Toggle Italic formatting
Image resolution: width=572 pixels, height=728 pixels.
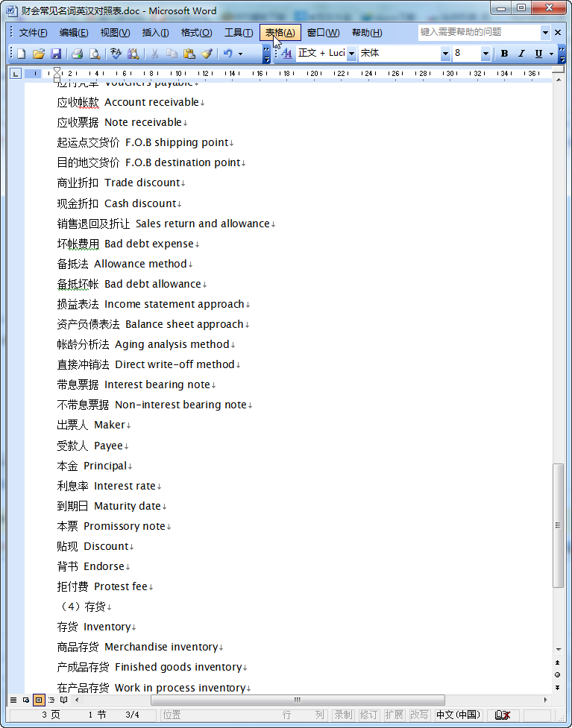[521, 54]
